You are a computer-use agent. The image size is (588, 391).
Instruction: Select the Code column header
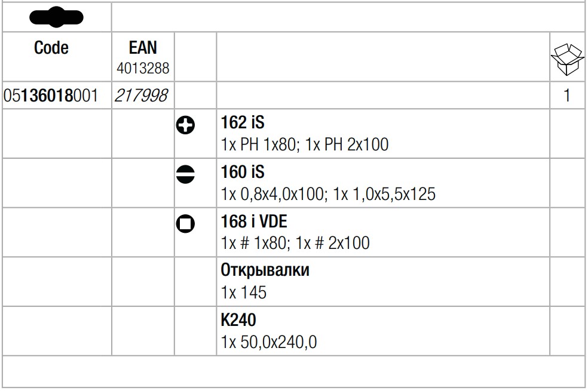(x=51, y=48)
